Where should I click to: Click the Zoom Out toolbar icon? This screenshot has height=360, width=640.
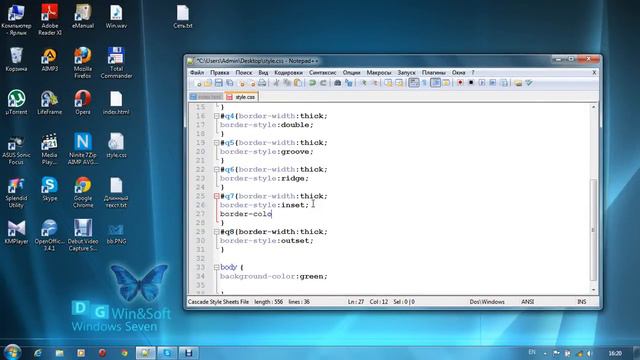pyautogui.click(x=376, y=83)
